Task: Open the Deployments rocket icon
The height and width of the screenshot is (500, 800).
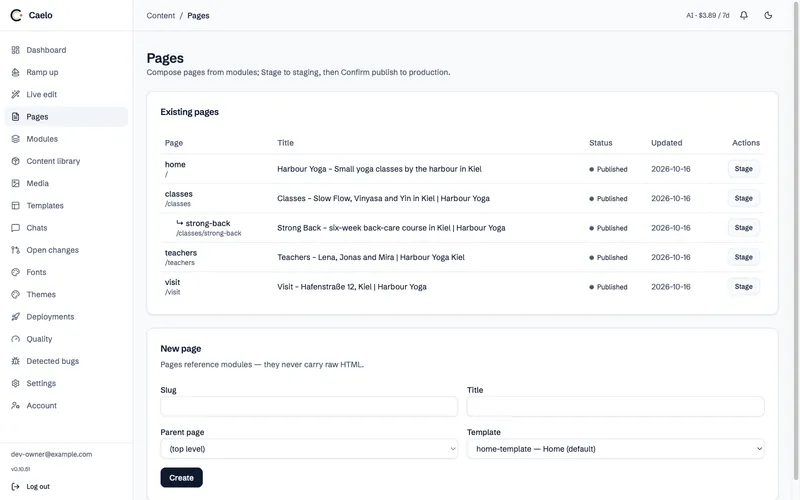Action: 15,317
